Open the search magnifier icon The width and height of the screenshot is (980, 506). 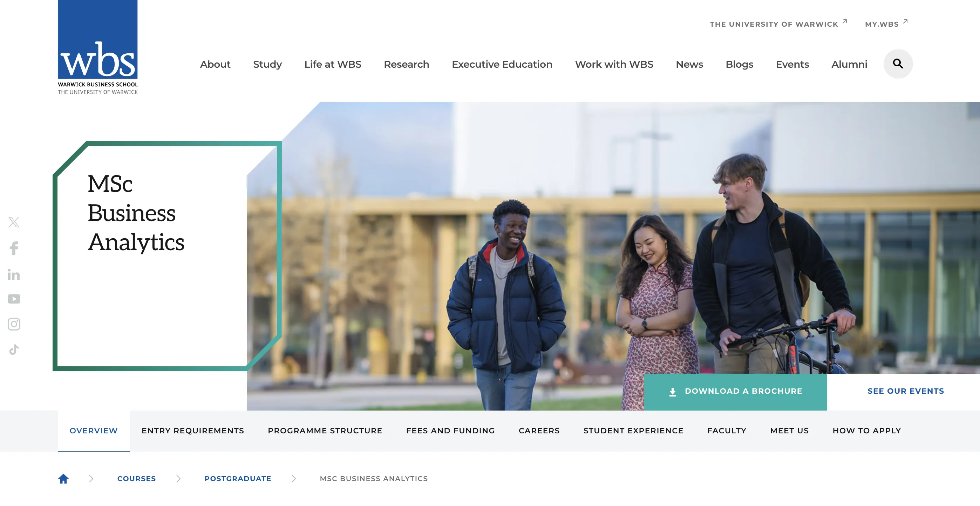pyautogui.click(x=897, y=64)
